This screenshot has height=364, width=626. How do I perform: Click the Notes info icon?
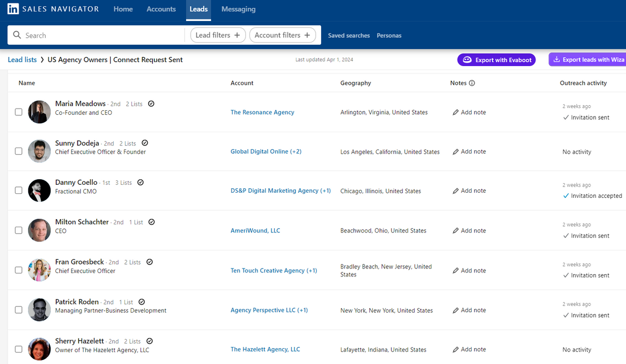(x=472, y=83)
